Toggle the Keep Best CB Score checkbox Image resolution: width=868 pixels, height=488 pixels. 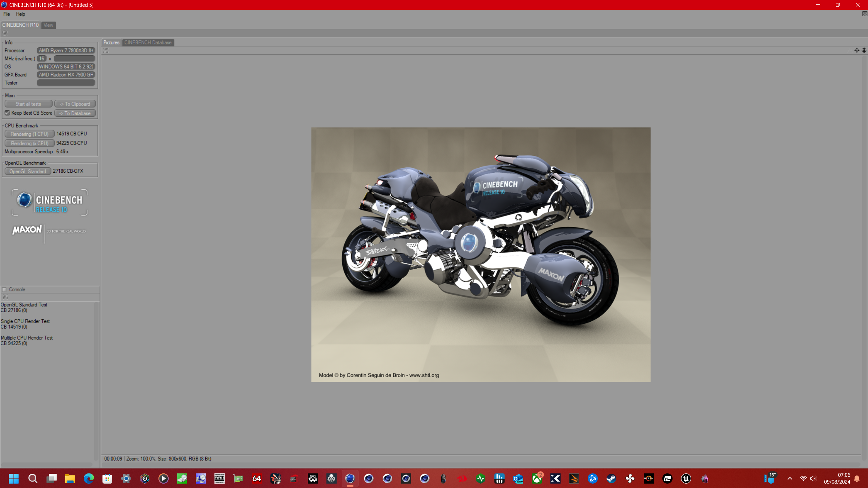7,113
